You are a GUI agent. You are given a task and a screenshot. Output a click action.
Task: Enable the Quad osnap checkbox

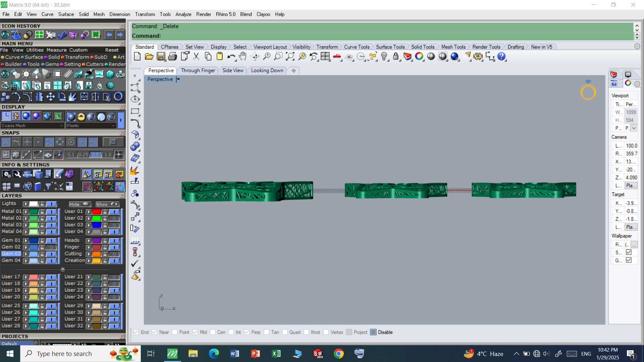(x=285, y=332)
